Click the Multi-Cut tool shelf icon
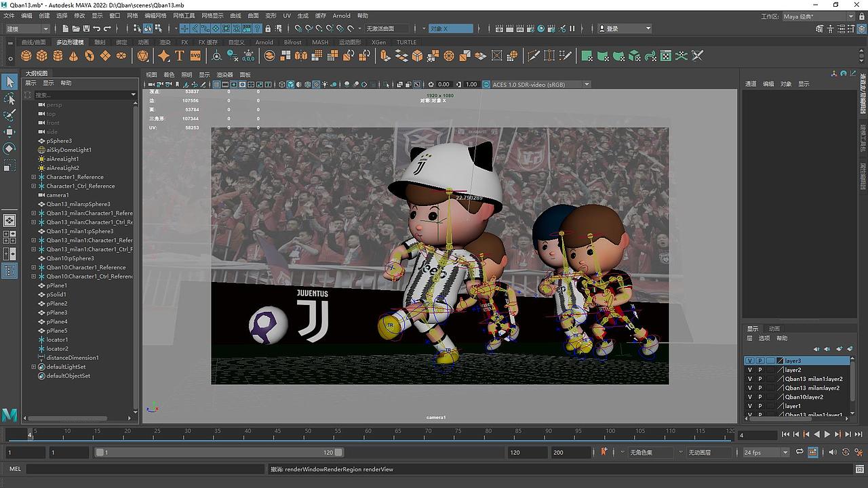This screenshot has height=488, width=868. [x=534, y=56]
